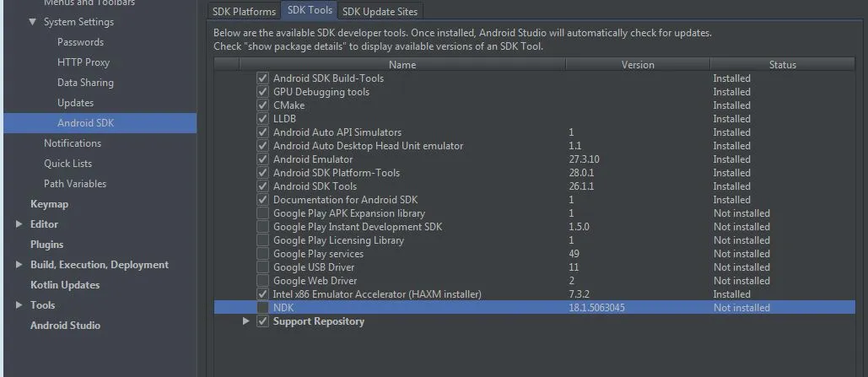
Task: Sort by the Status column header
Action: [782, 65]
